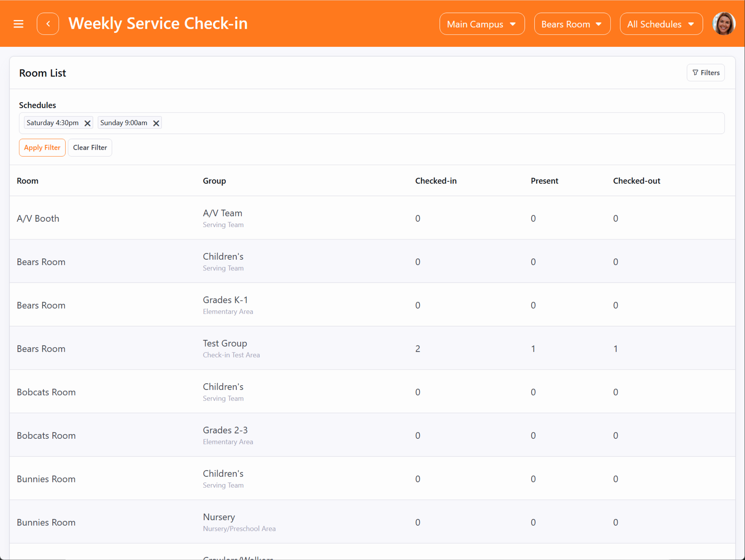Open the user profile avatar

(723, 24)
